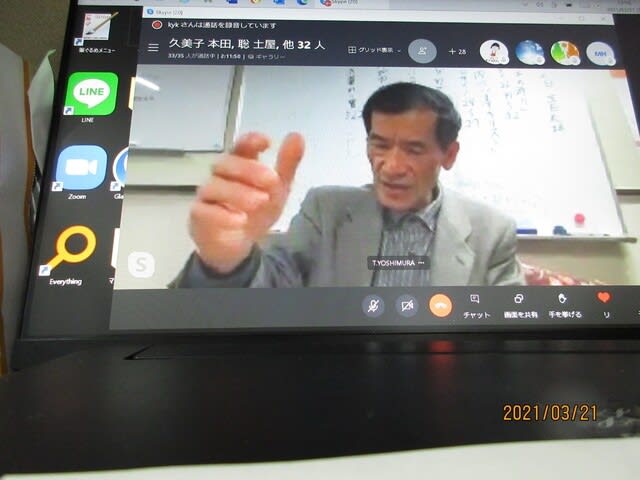Screen dimensions: 640x480
Task: Click 画面を共有 to share the screen
Action: coord(520,307)
